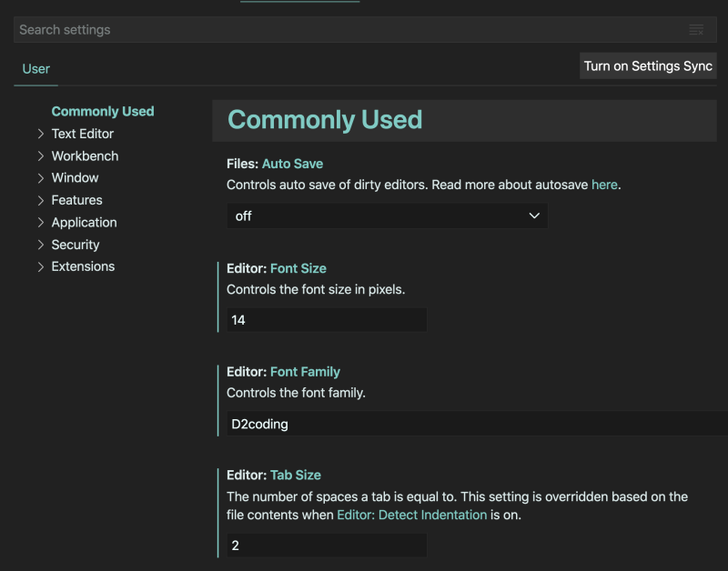Click the clear settings search icon

click(x=696, y=30)
